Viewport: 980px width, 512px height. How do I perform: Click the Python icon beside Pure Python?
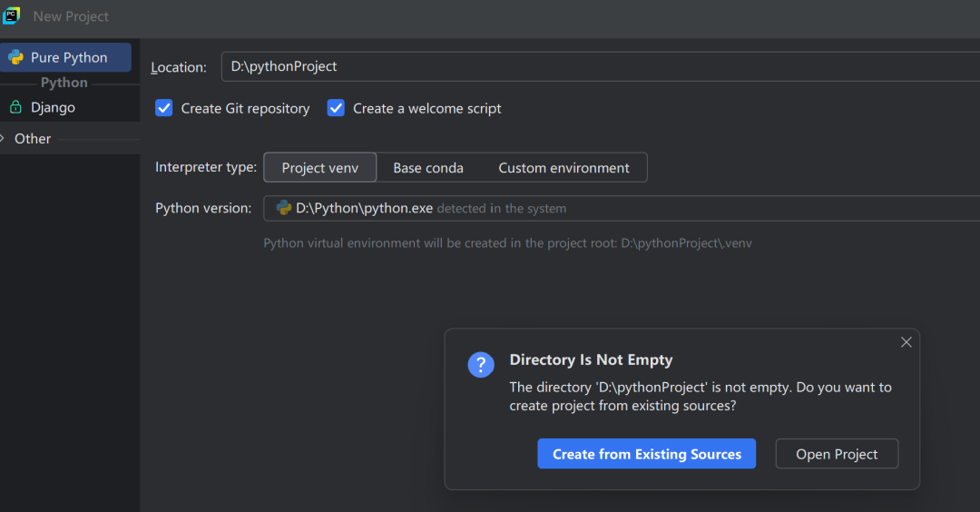coord(15,57)
